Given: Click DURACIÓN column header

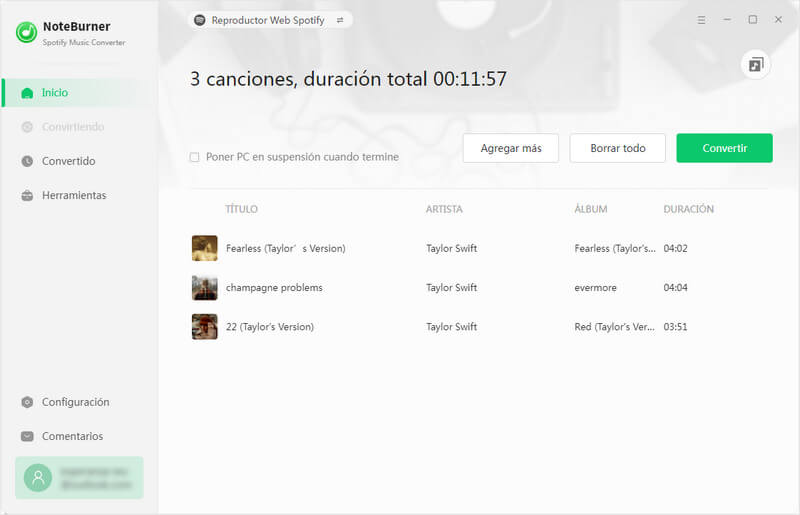Looking at the screenshot, I should click(x=688, y=209).
